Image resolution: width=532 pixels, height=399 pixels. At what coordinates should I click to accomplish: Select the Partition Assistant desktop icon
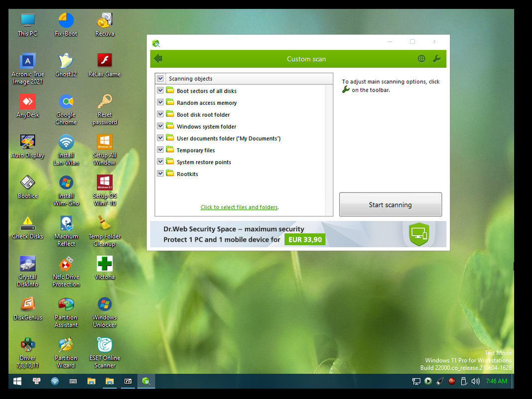(66, 312)
